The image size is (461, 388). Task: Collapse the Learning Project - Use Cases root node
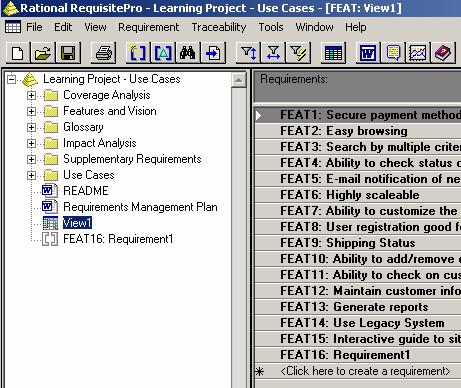[x=12, y=79]
